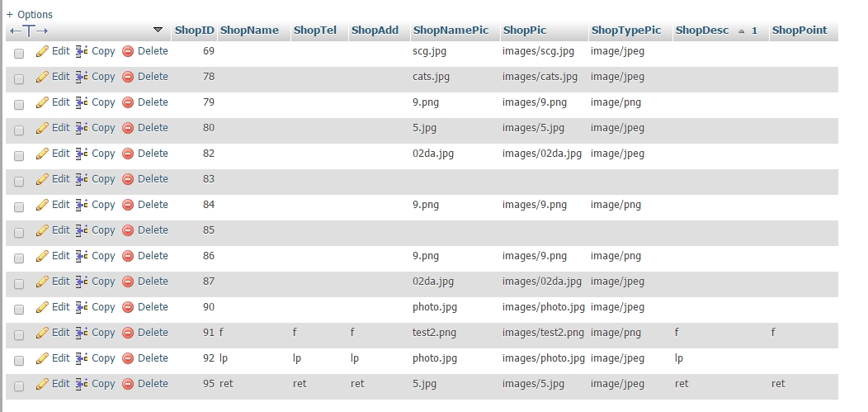This screenshot has width=868, height=412.
Task: Click the pencil Edit icon for ShopID 82
Action: [x=42, y=154]
